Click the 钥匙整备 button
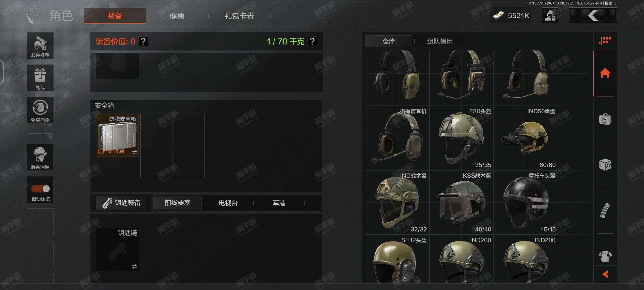The image size is (644, 290). (122, 203)
